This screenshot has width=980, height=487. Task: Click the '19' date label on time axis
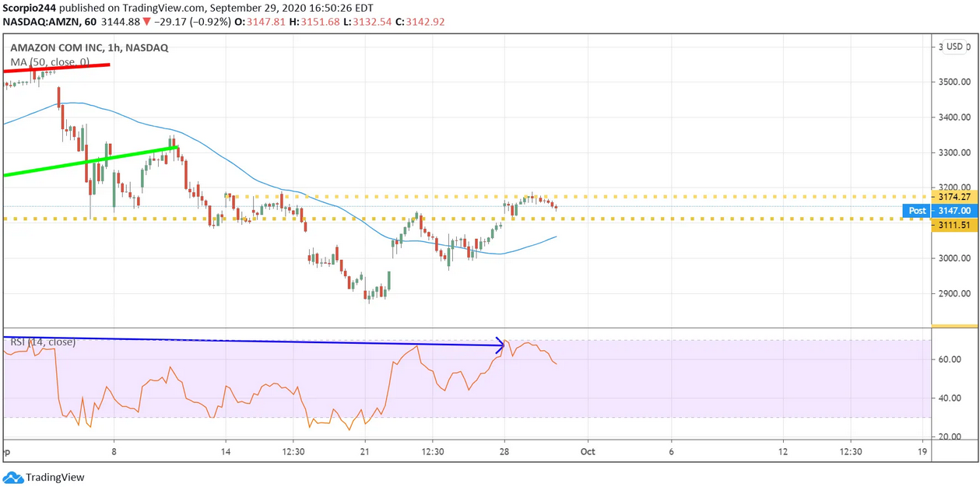(x=922, y=451)
